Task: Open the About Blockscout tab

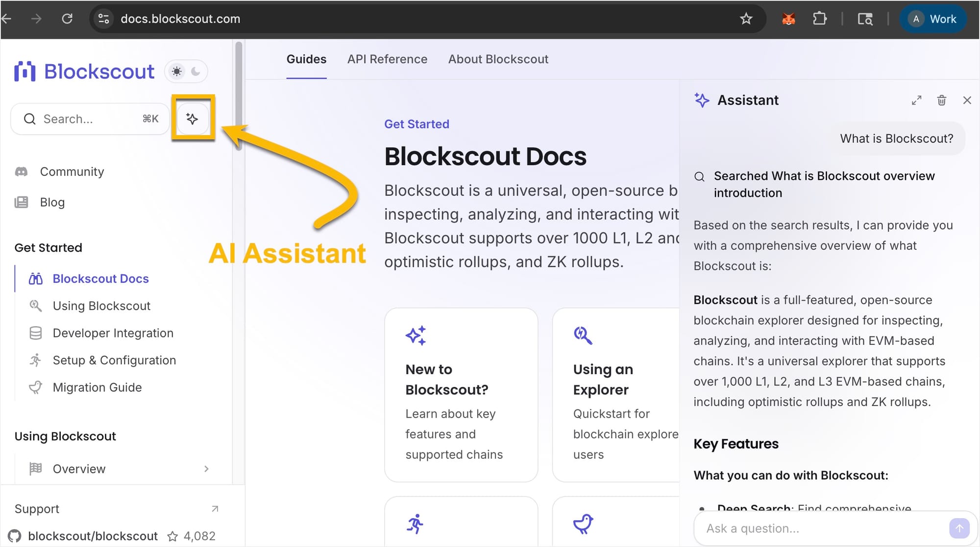Action: click(x=498, y=59)
